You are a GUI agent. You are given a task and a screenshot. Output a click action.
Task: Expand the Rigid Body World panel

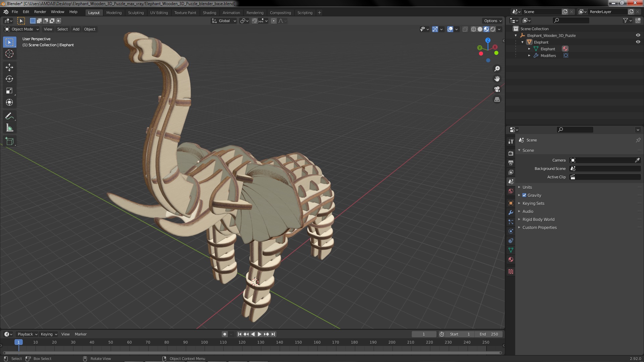pos(538,220)
